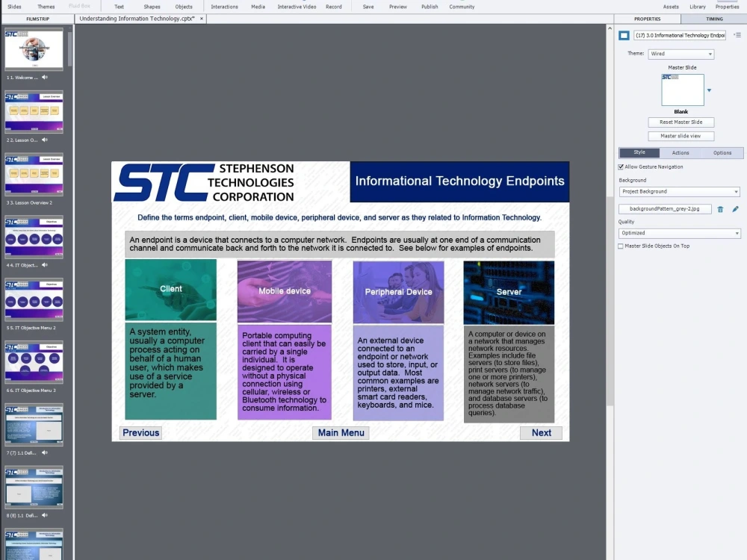Open the Slides toolbar item
747x560 pixels.
pyautogui.click(x=14, y=7)
